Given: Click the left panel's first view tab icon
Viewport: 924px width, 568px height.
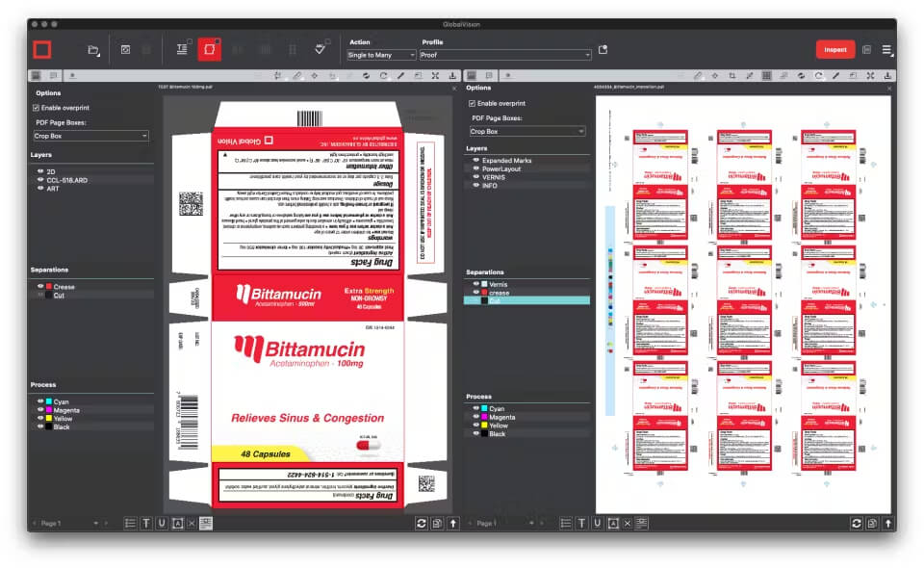Looking at the screenshot, I should tap(36, 75).
